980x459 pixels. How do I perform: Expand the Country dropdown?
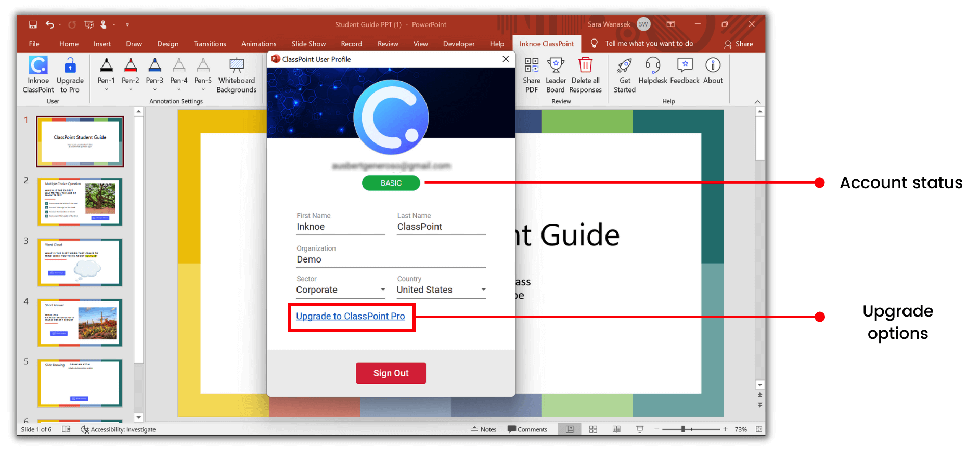click(x=483, y=290)
